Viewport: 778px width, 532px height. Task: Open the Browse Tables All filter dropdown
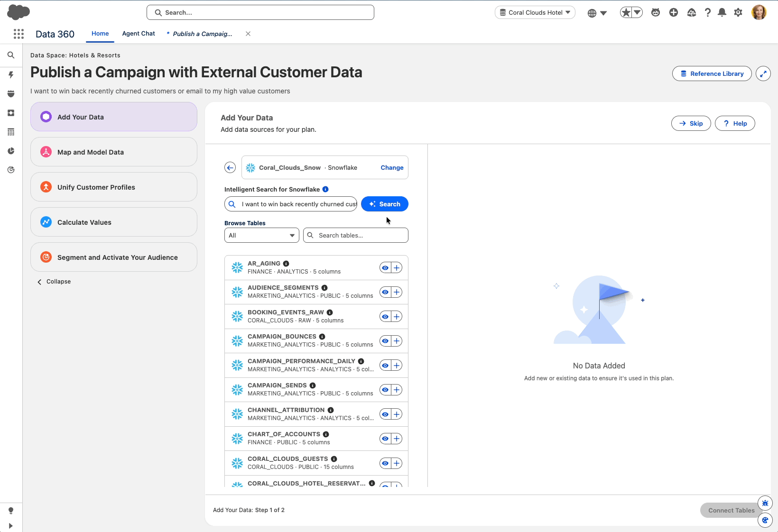tap(262, 235)
